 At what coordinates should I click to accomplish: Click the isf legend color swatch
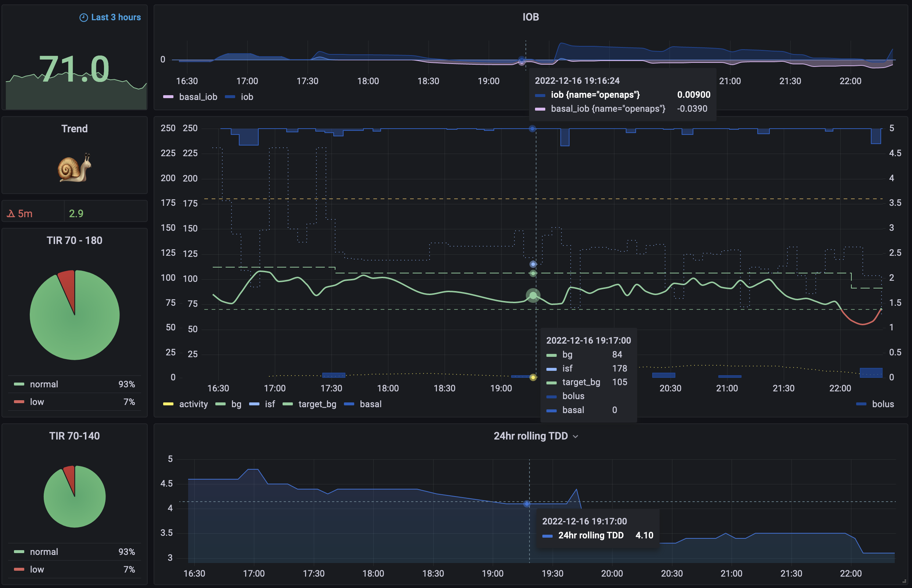(254, 404)
